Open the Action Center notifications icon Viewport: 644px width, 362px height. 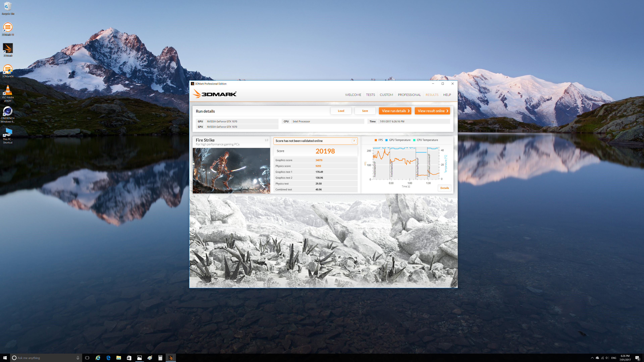click(x=637, y=358)
